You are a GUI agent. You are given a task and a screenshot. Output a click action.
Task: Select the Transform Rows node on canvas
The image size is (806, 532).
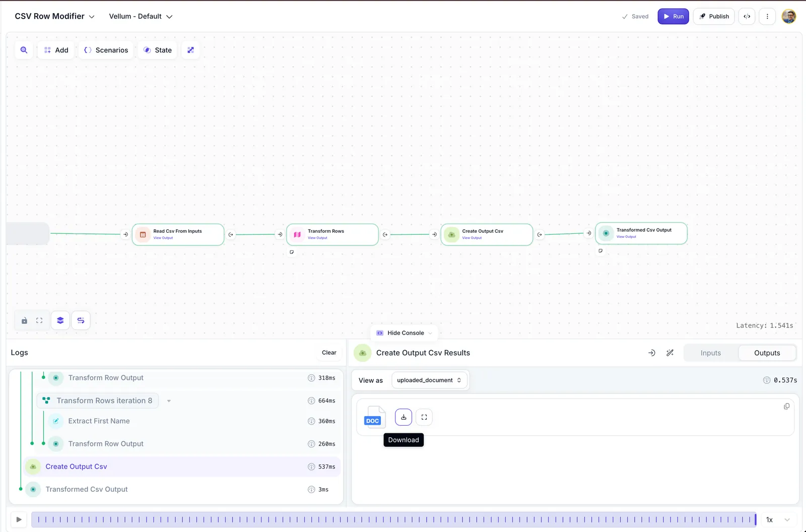pos(332,234)
